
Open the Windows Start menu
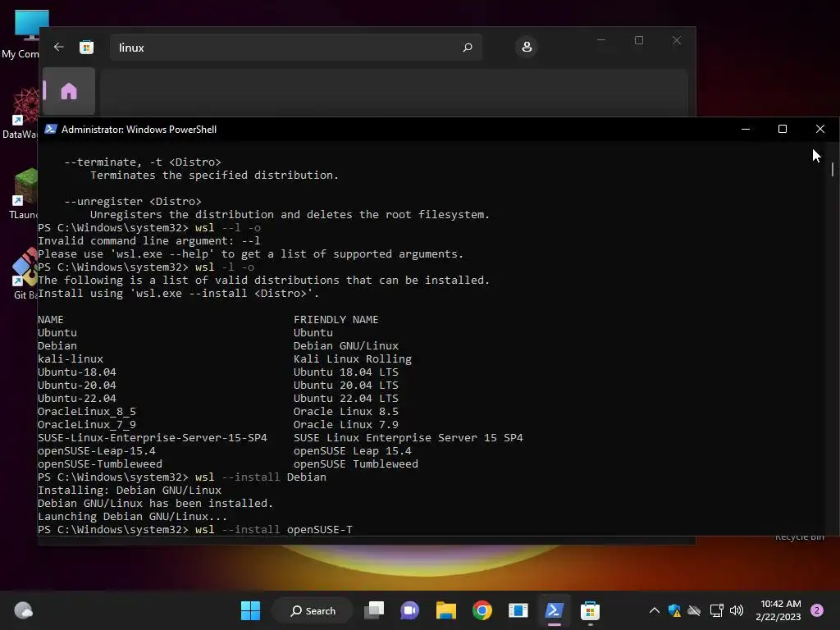click(250, 610)
